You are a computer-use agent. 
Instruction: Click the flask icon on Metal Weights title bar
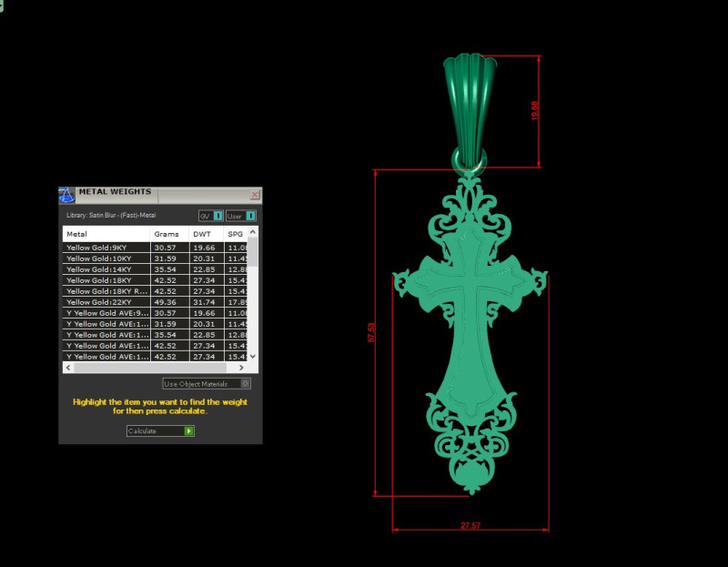click(66, 192)
